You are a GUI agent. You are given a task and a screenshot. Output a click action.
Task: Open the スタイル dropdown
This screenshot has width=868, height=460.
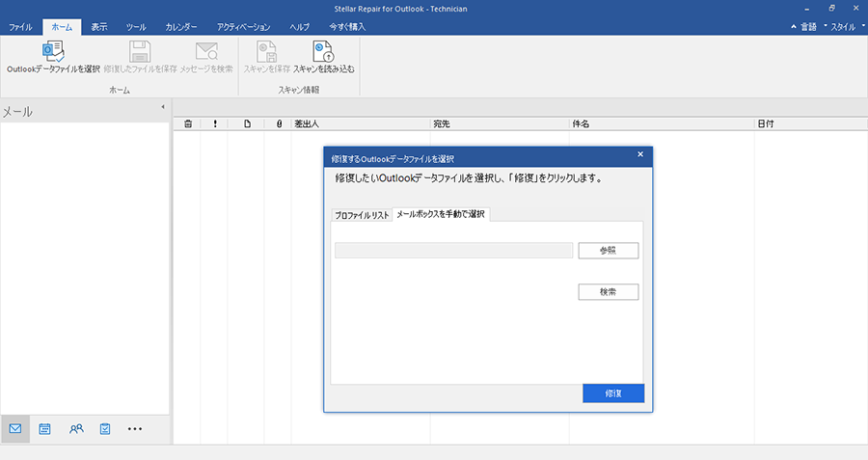(x=844, y=27)
